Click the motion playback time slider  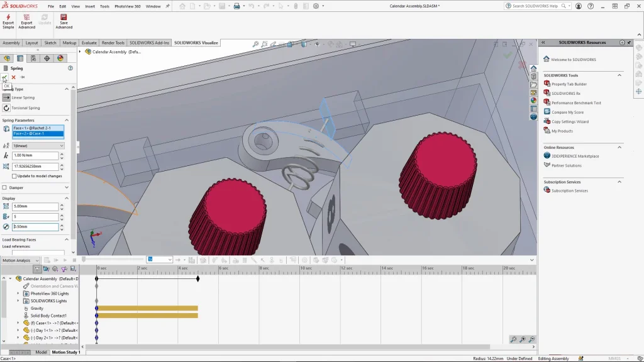tap(83, 260)
